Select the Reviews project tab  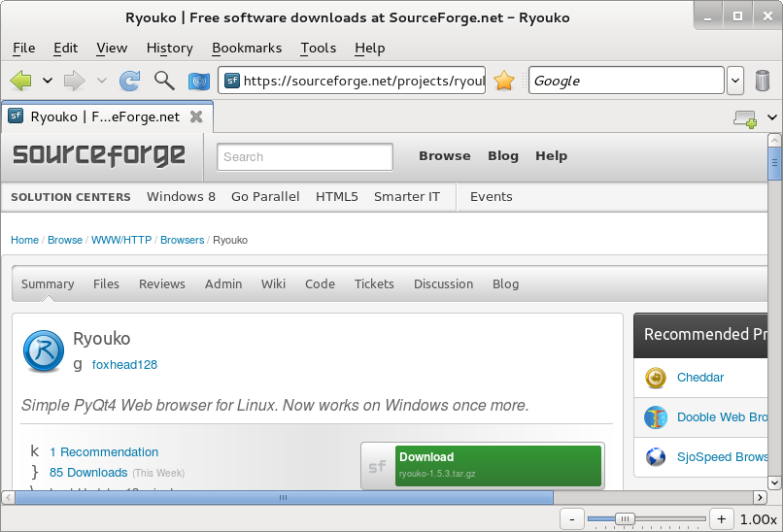(x=162, y=284)
